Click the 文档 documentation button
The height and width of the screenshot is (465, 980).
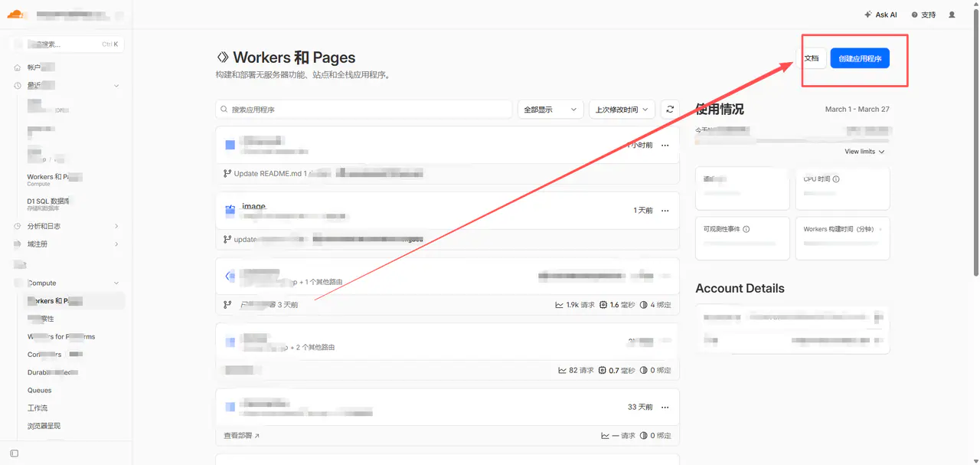tap(812, 58)
